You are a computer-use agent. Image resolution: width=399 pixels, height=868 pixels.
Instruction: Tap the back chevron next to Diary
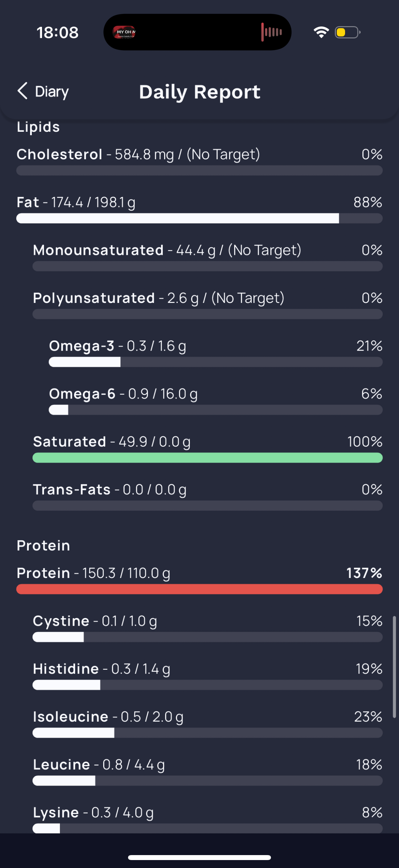click(x=22, y=91)
